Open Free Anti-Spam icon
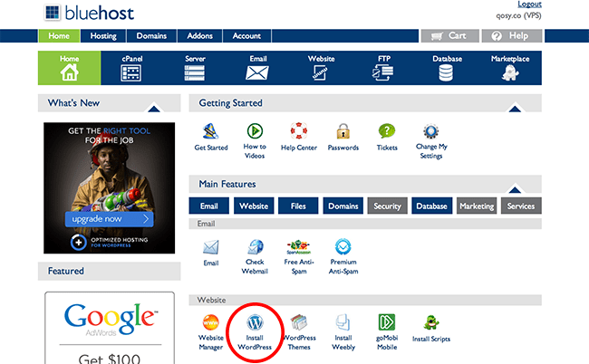589x364 pixels. (299, 247)
